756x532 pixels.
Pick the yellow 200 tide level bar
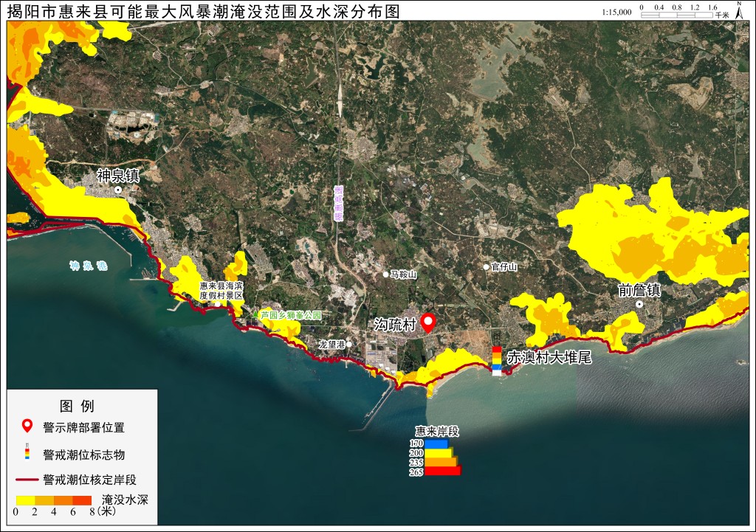pos(439,452)
